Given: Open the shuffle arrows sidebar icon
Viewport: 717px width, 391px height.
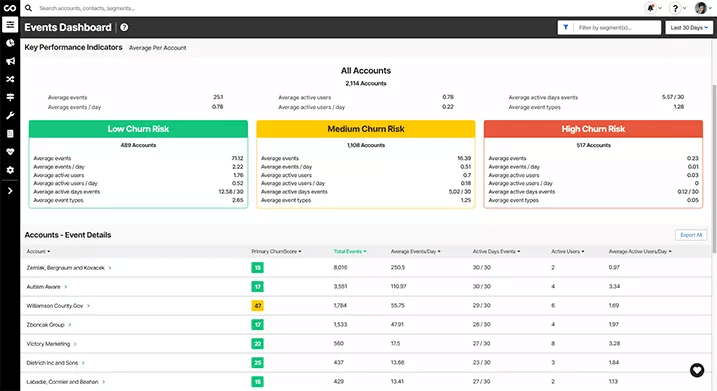Looking at the screenshot, I should pyautogui.click(x=10, y=79).
